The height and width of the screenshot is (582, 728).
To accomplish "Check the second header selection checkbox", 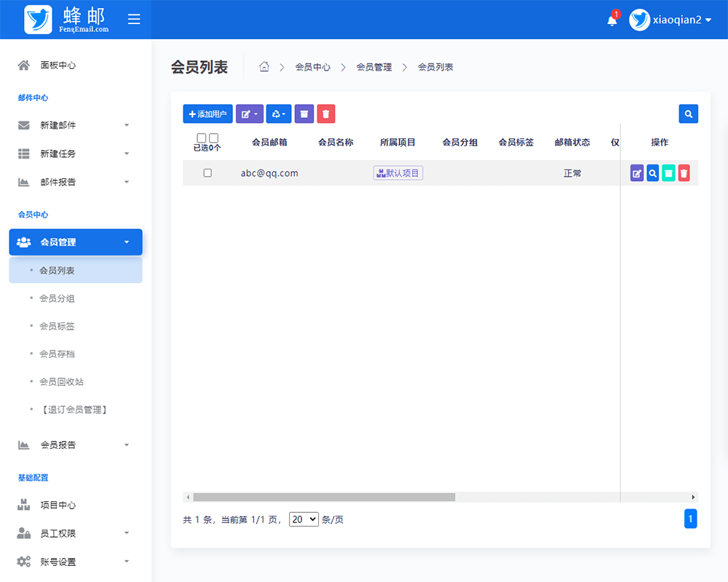I will [x=213, y=137].
